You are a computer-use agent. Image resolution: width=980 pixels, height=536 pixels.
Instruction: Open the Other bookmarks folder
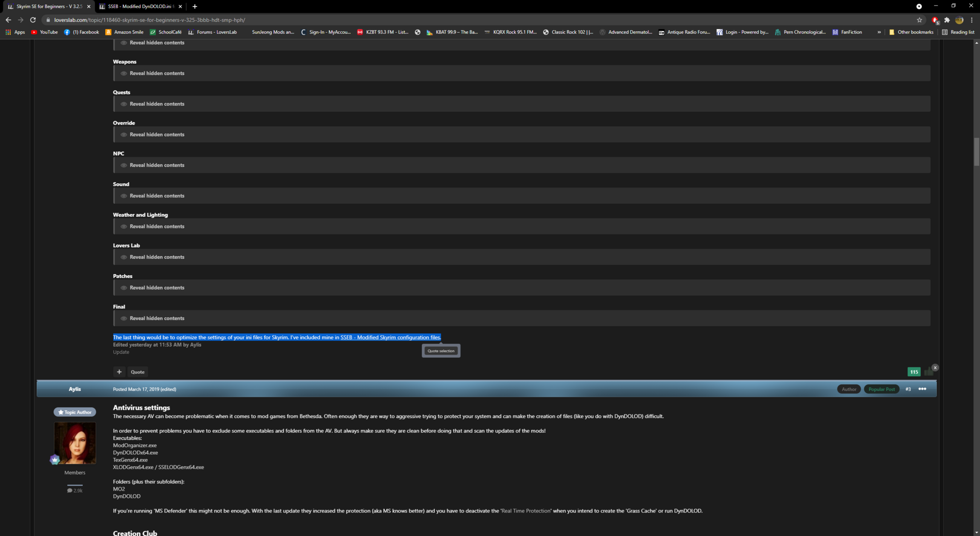point(912,32)
